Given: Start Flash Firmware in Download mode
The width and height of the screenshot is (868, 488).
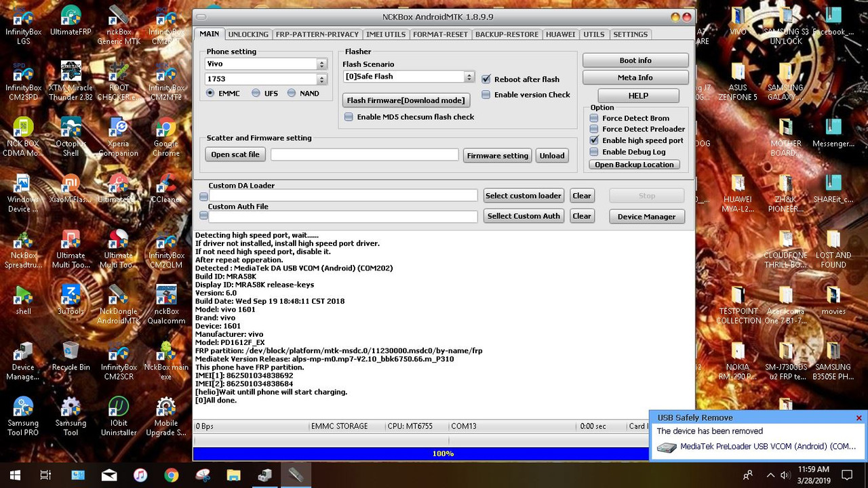Looking at the screenshot, I should (x=406, y=100).
